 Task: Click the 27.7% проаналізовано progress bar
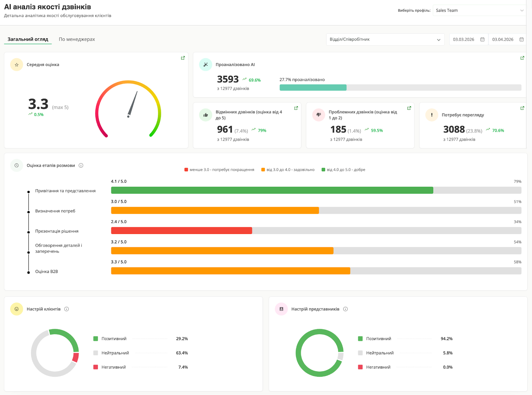click(400, 88)
